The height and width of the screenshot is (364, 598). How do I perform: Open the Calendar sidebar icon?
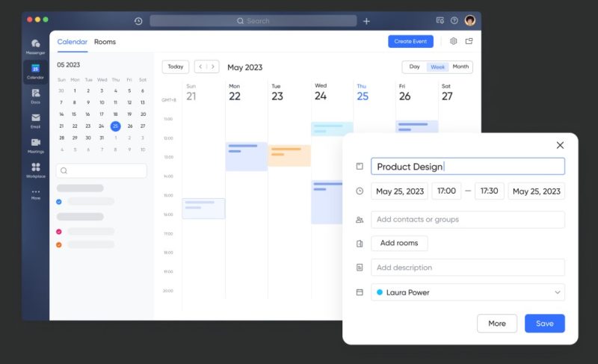(x=35, y=72)
